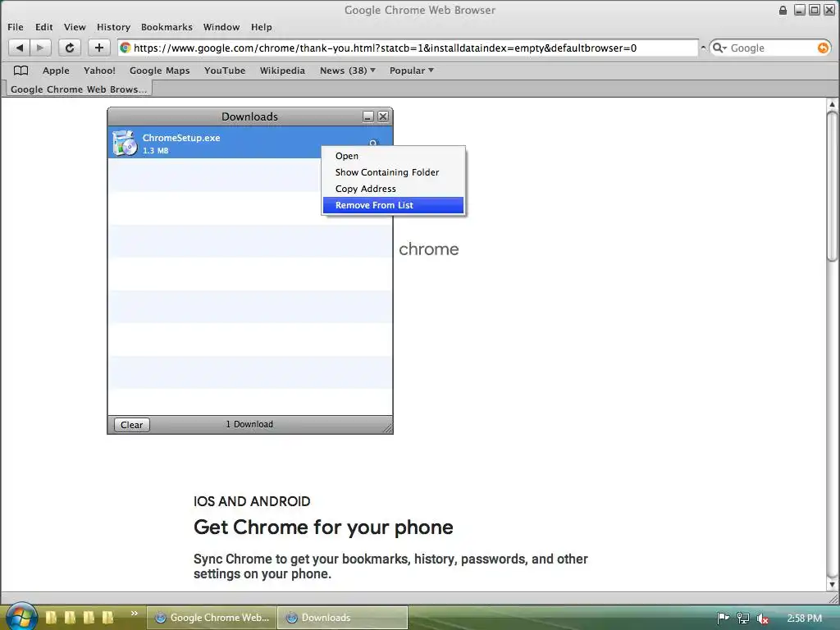Click the Downloads window resize grip
Viewport: 840px width, 630px height.
pos(388,427)
